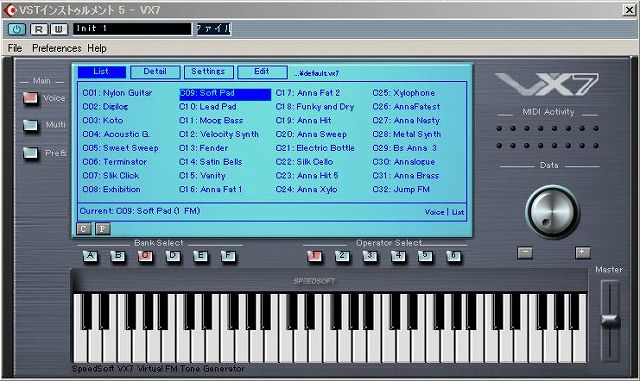The width and height of the screenshot is (640, 381).
Task: Close the VX7 plugin window
Action: [x=629, y=10]
